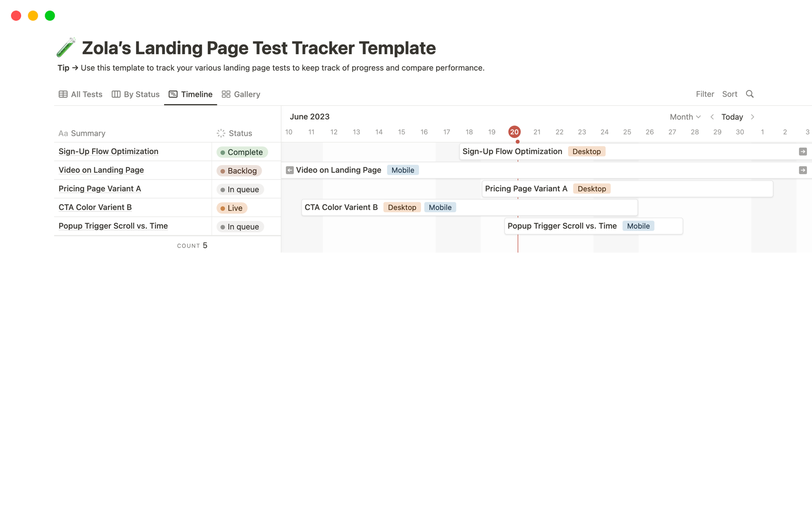Click the search magnifier icon
This screenshot has width=812, height=508.
pyautogui.click(x=749, y=94)
